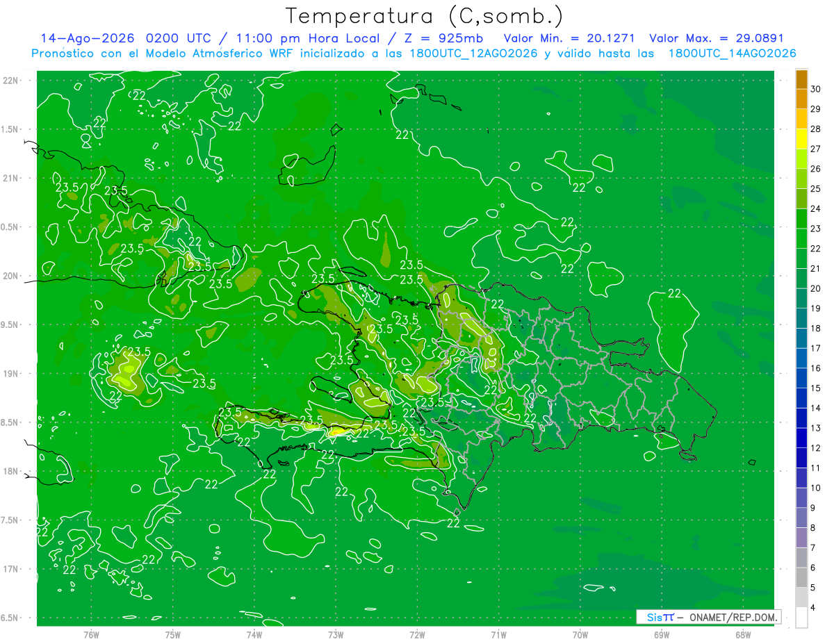This screenshot has width=834, height=644.
Task: Pick the green swatch between 20 and 21
Action: (801, 279)
